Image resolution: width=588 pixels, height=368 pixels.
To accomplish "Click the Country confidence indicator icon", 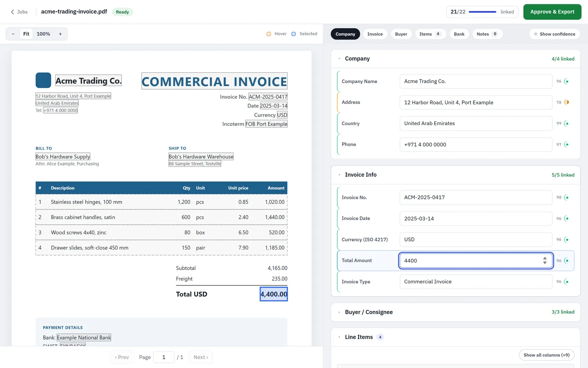I will pos(567,123).
